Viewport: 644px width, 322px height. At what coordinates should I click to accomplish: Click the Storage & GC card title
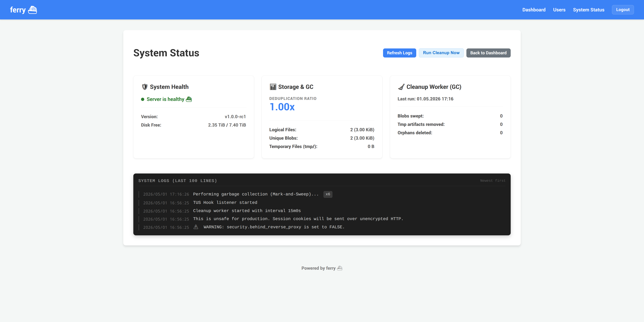pos(296,87)
